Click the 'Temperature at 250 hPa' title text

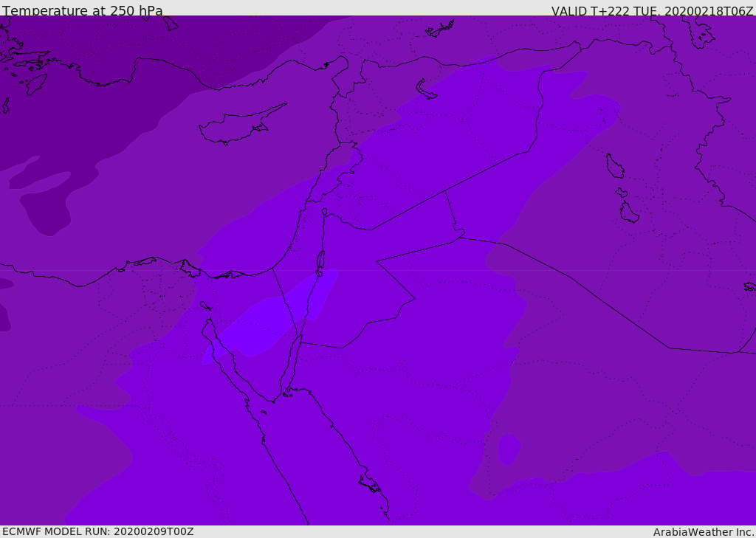(x=83, y=10)
